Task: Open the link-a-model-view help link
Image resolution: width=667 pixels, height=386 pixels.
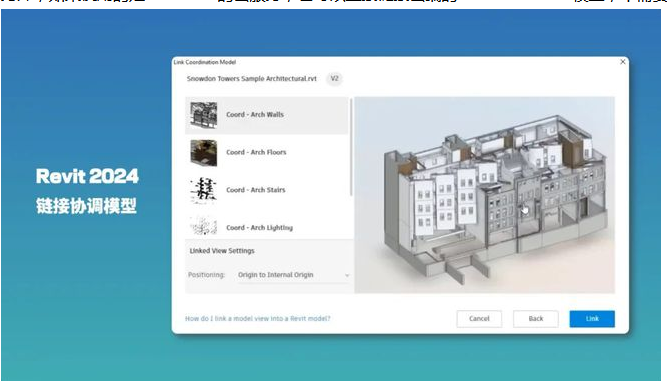Action: point(257,319)
